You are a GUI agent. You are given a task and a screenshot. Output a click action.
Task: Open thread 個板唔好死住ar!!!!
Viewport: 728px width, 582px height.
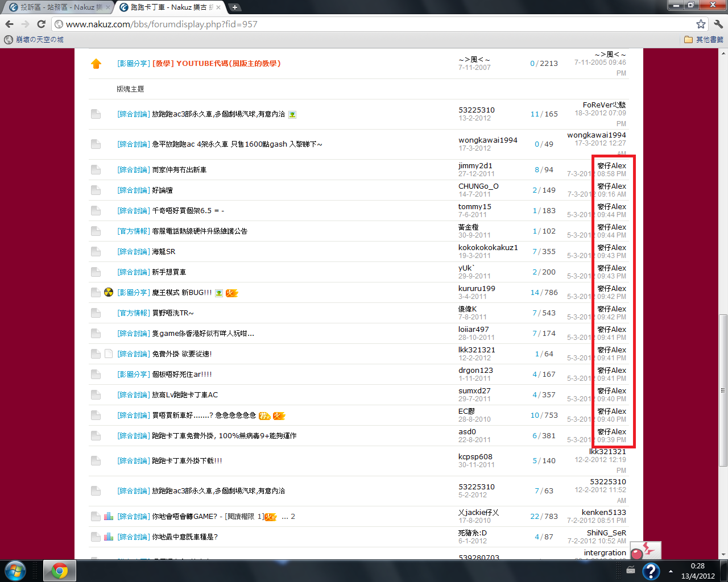182,374
